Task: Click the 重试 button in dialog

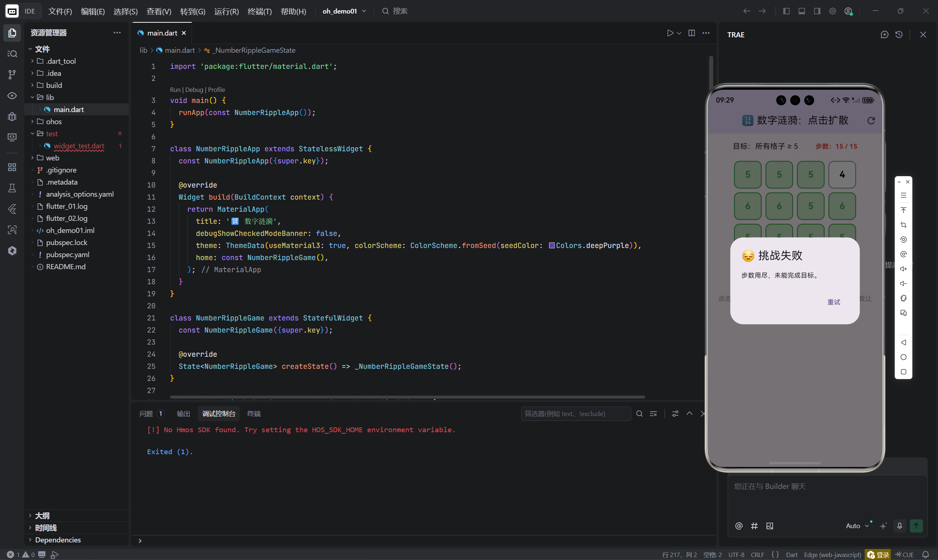Action: 834,302
